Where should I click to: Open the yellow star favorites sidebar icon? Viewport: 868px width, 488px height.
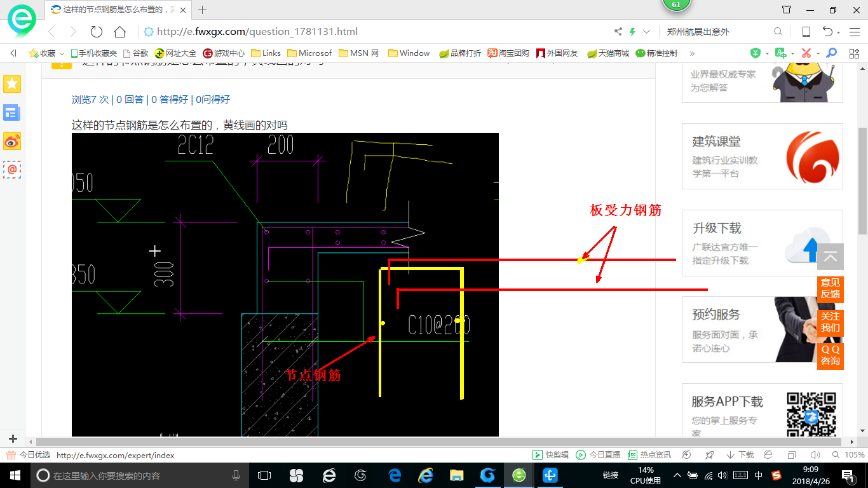(12, 84)
